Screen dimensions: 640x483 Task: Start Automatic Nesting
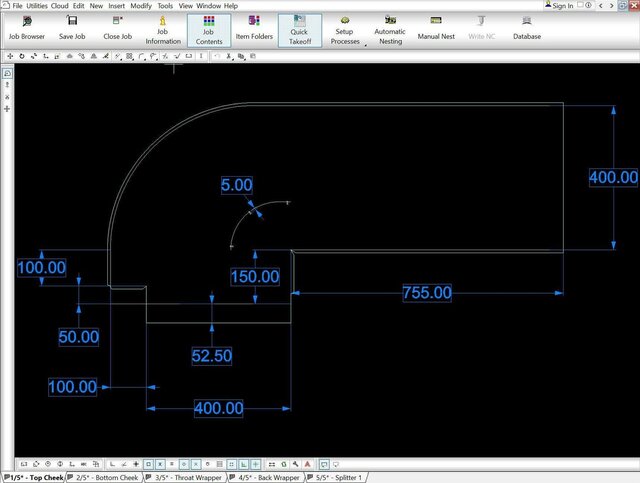[390, 30]
